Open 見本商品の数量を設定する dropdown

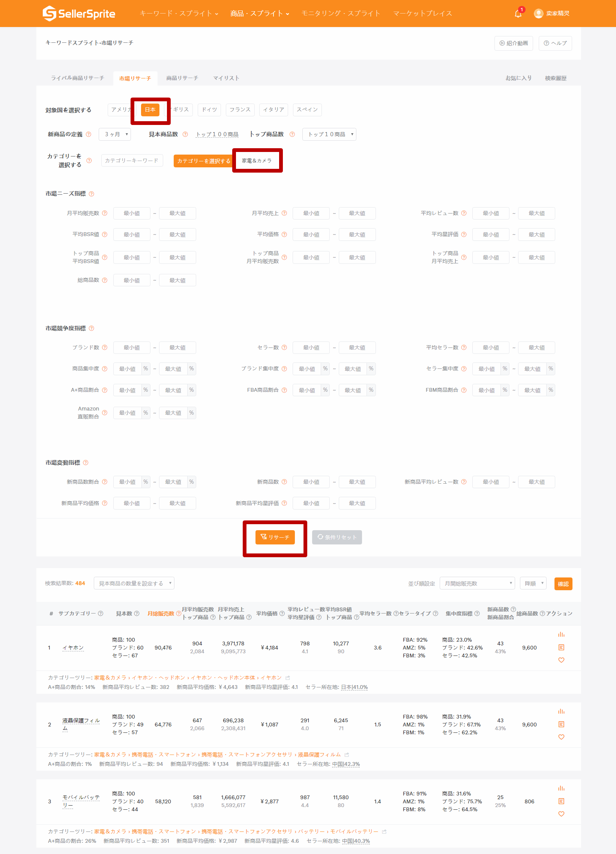pyautogui.click(x=134, y=583)
